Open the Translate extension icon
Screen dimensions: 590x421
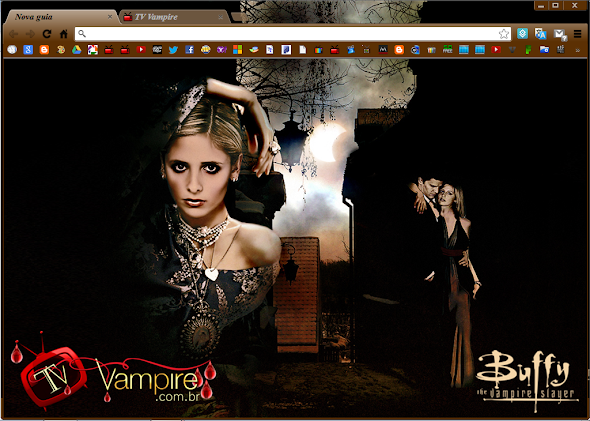coord(540,34)
